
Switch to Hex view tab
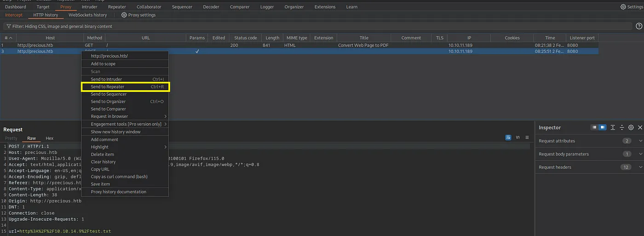49,138
